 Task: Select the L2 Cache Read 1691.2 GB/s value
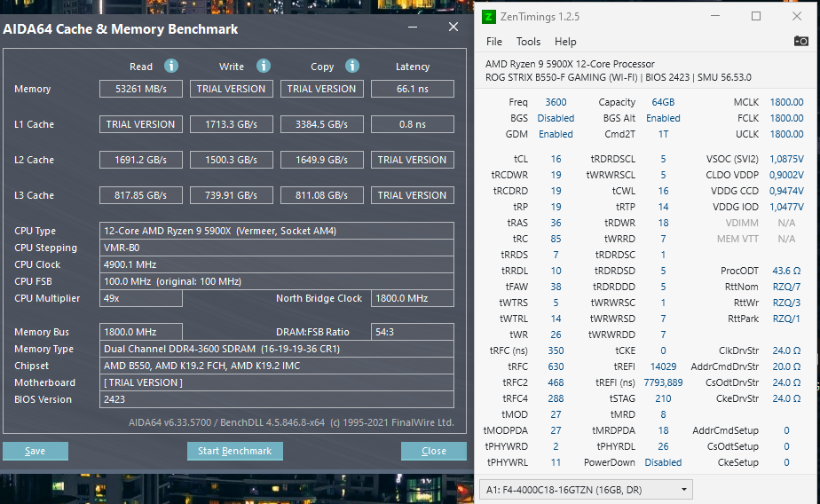pos(141,160)
